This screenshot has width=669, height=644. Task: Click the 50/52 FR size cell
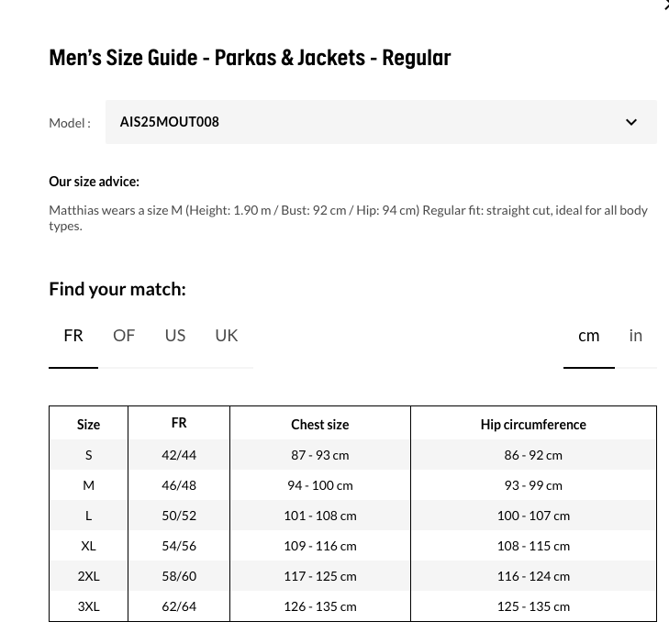179,516
